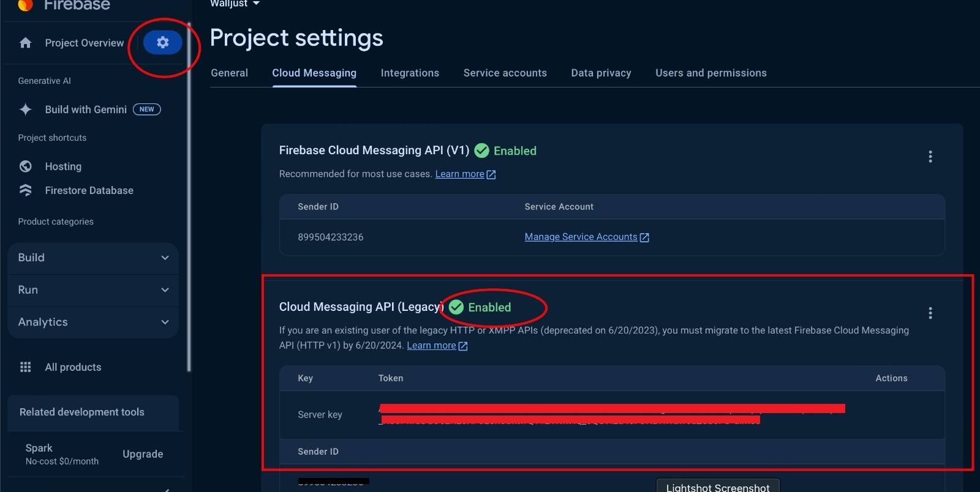Viewport: 980px width, 492px height.
Task: Open the FCM API (V1) three-dot menu
Action: tap(930, 157)
